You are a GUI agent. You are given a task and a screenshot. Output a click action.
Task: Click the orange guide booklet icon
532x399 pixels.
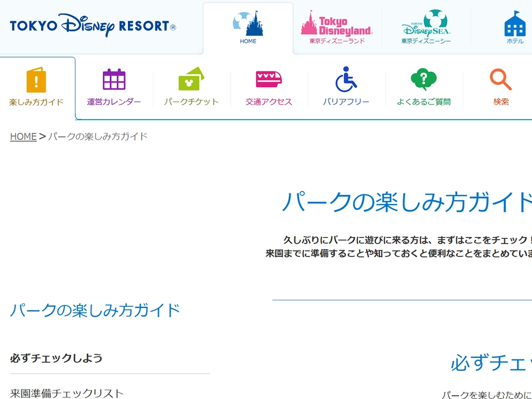coord(36,79)
